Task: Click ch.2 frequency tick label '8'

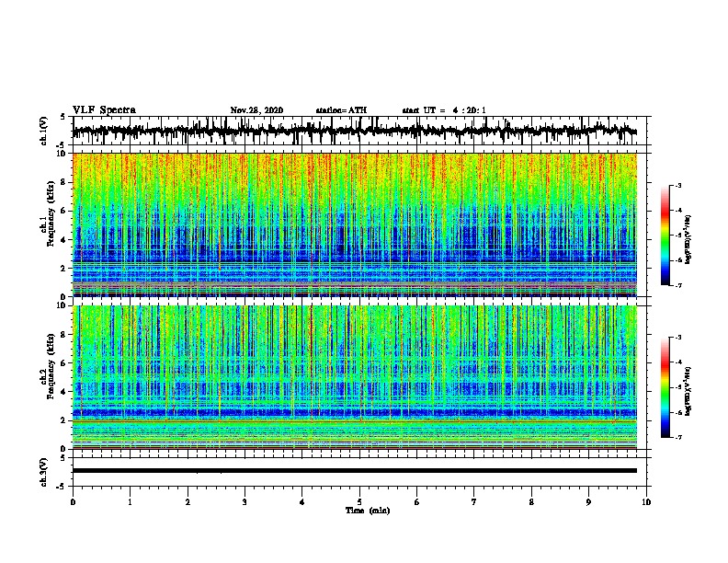Action: coord(63,335)
